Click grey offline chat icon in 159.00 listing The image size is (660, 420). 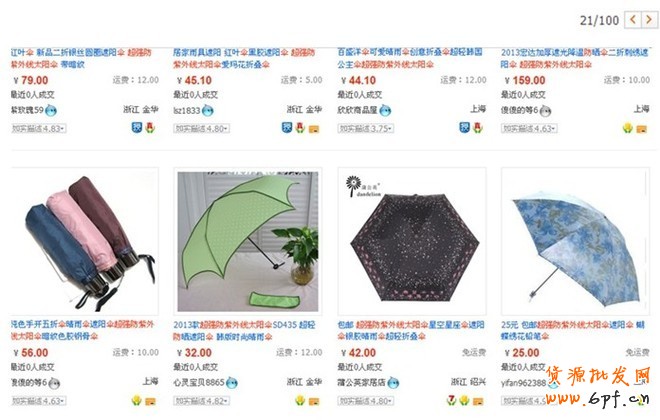(x=546, y=111)
